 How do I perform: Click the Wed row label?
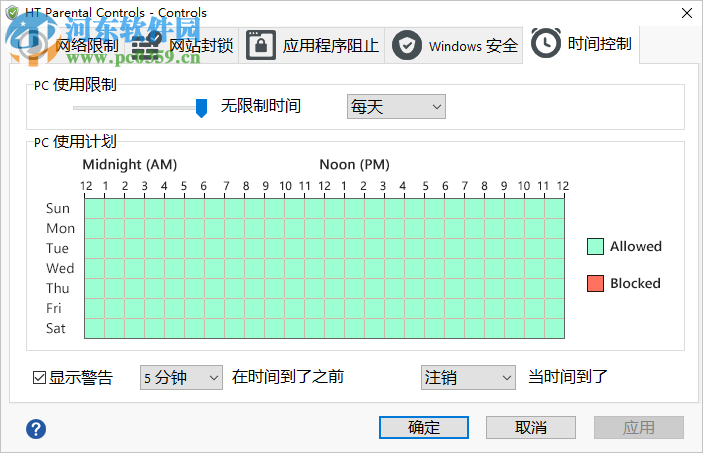60,269
